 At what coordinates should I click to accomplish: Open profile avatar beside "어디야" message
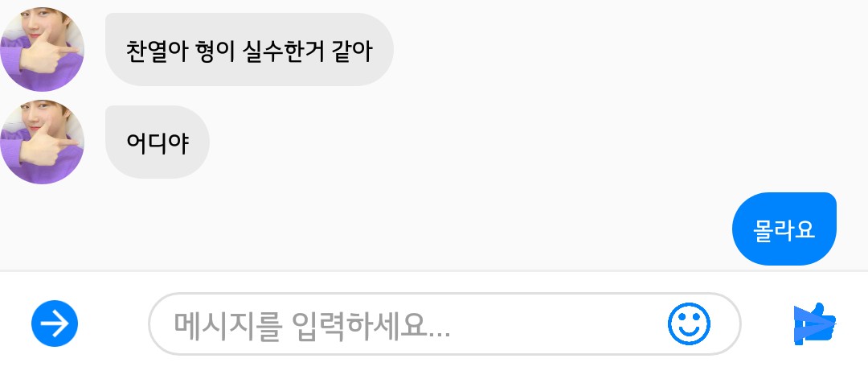coord(42,142)
